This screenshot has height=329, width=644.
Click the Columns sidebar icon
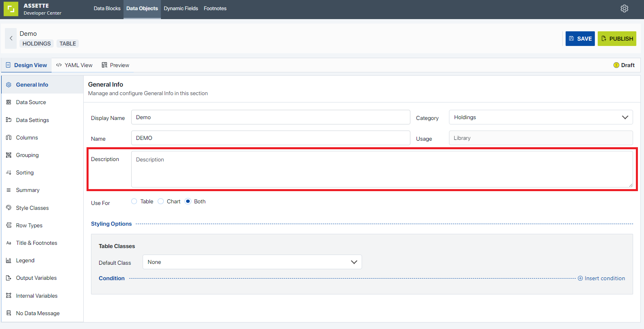tap(9, 137)
